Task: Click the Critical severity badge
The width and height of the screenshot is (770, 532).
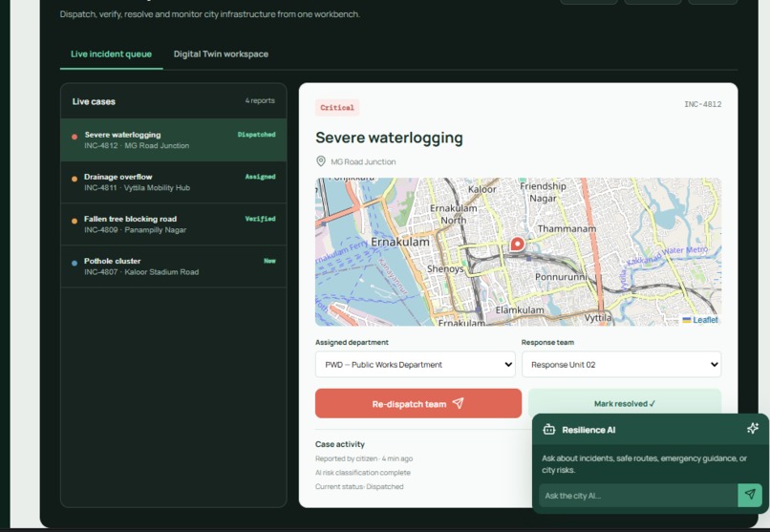Action: 337,108
